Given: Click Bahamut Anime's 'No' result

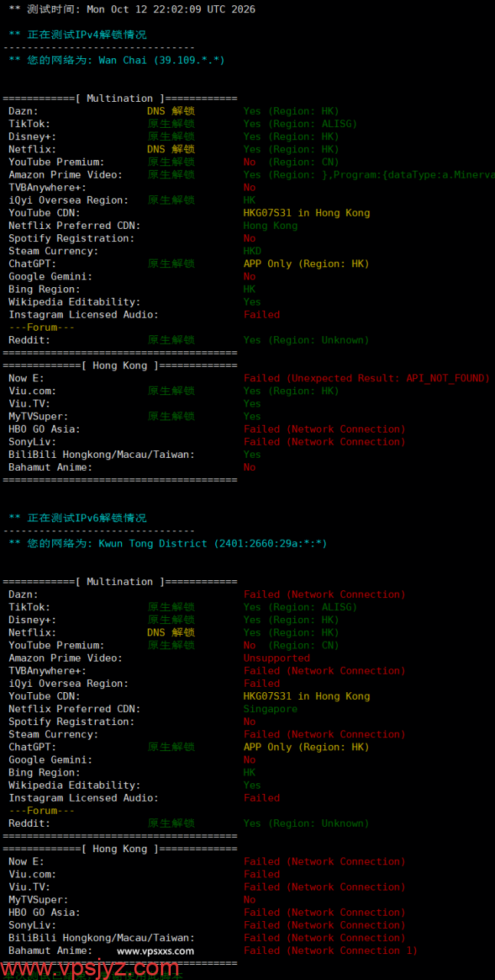Looking at the screenshot, I should pos(250,467).
